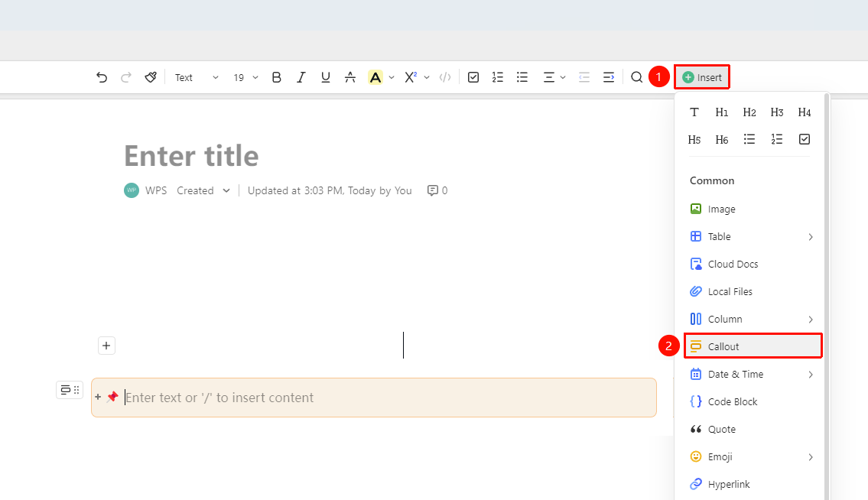Click the decrease indent icon

584,77
